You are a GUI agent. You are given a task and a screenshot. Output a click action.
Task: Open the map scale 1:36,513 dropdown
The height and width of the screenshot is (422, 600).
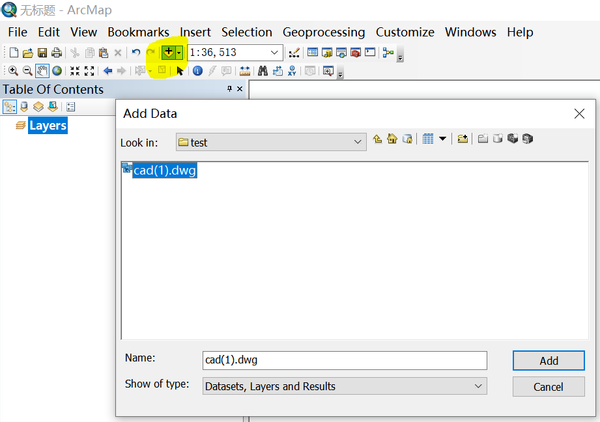pos(274,52)
